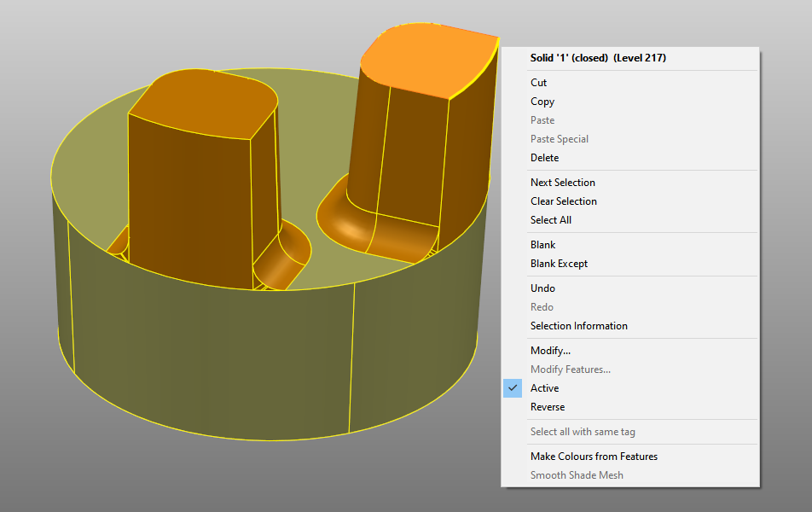The image size is (812, 512).
Task: Toggle the Active checkmark off
Action: 544,387
